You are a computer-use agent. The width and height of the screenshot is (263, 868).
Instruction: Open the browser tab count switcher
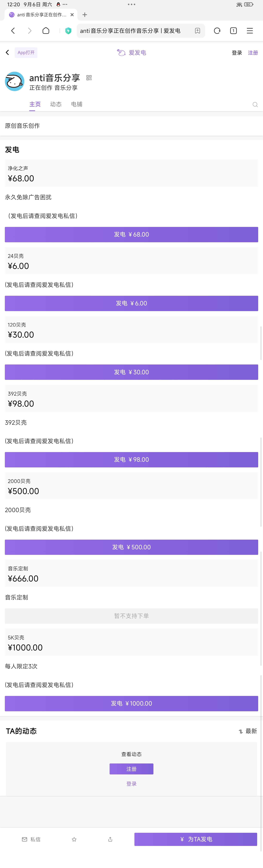click(x=233, y=31)
